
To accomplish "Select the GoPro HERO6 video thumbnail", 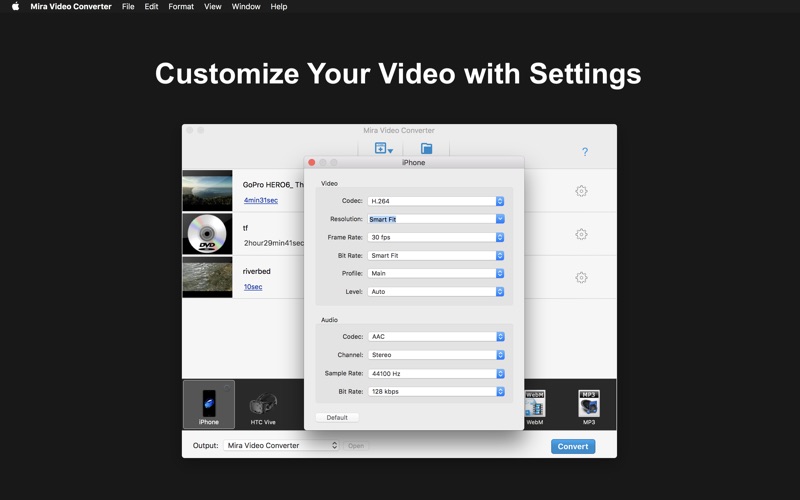I will (207, 190).
